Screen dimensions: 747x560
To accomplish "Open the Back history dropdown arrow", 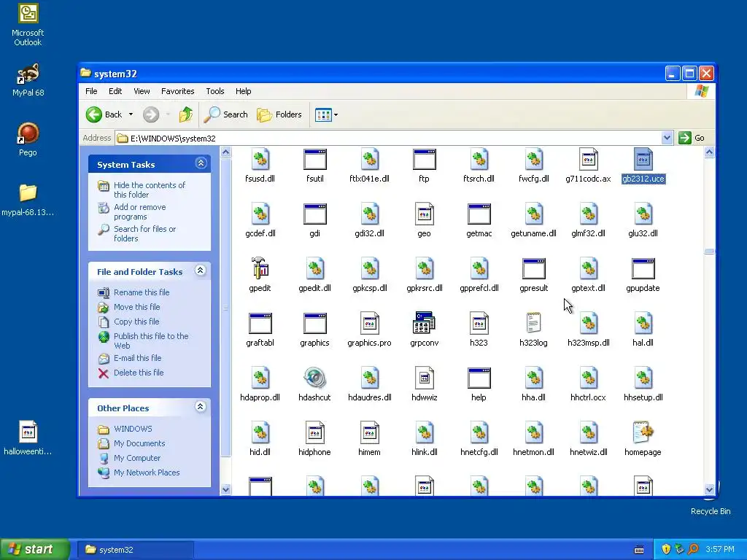I will click(x=131, y=114).
